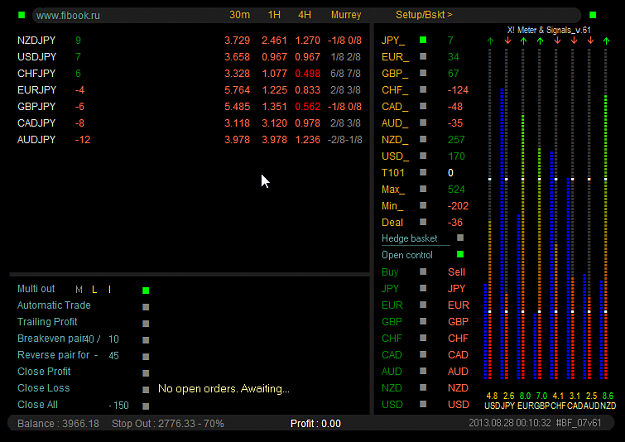Screen dimensions: 625x442
Task: Select the Murrey column header
Action: (346, 15)
